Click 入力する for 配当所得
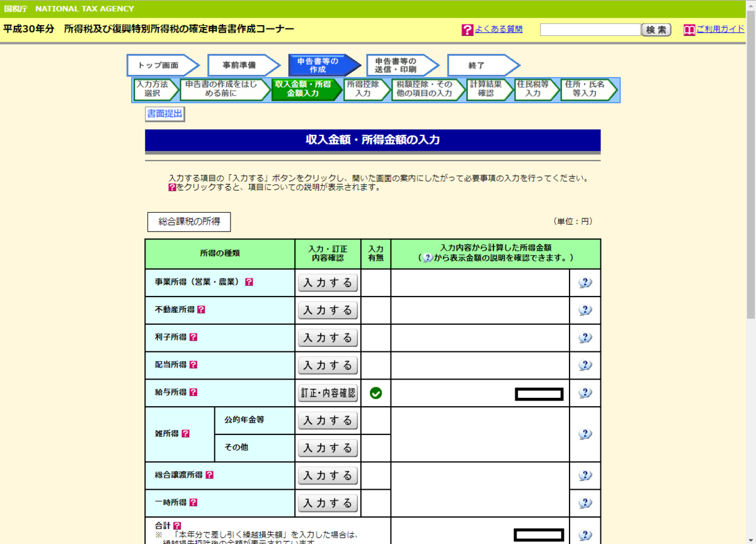756x544 pixels. [328, 365]
